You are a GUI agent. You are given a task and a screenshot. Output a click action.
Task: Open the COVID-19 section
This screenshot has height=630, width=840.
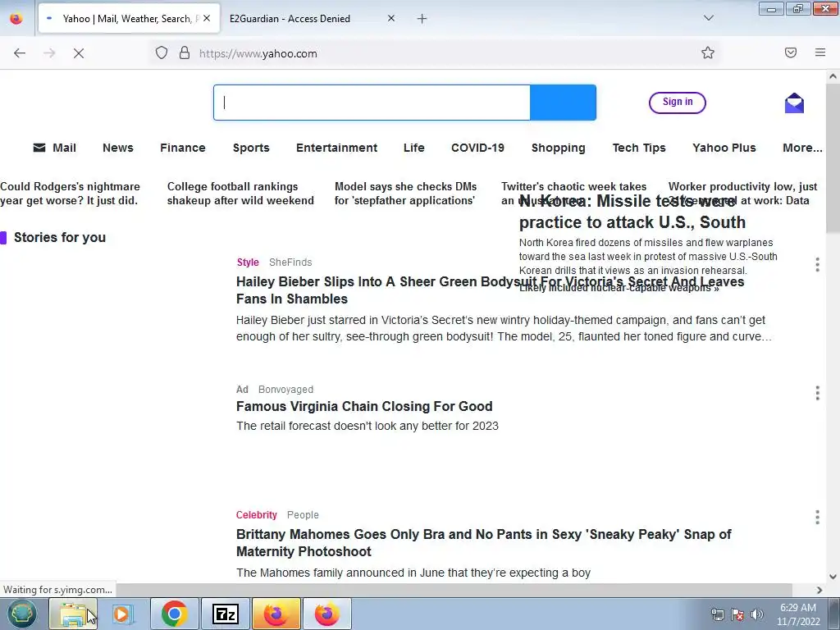coord(477,148)
